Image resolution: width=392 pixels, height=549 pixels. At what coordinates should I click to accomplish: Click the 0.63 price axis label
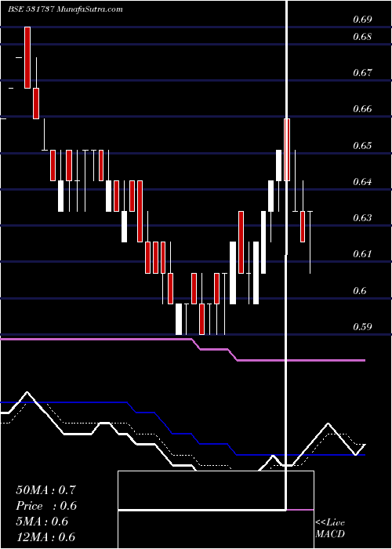coord(362,218)
